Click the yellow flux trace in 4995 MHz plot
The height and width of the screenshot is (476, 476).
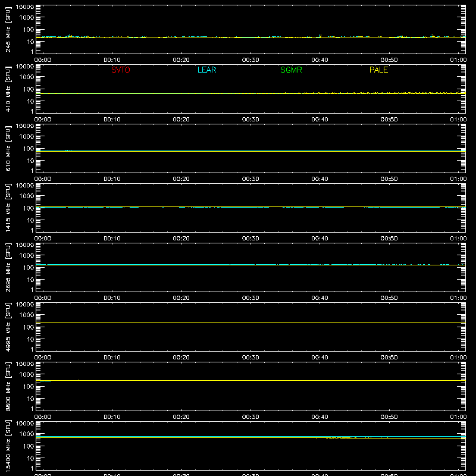coord(250,322)
